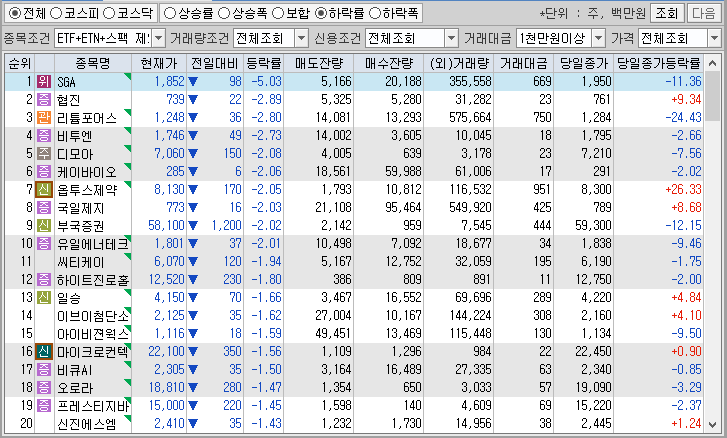Click the 신 badge icon for 마이크로컨텍
Viewport: 727px width, 438px height.
tap(44, 352)
